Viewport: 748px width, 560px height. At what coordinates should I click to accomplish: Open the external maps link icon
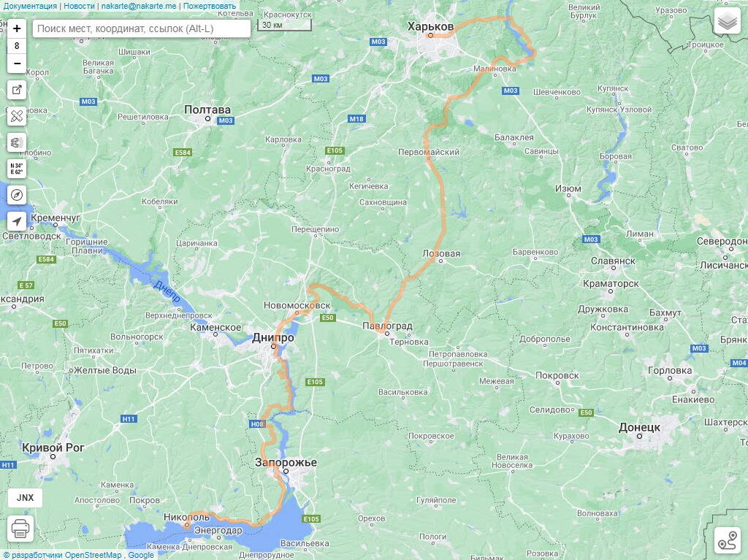pyautogui.click(x=17, y=90)
